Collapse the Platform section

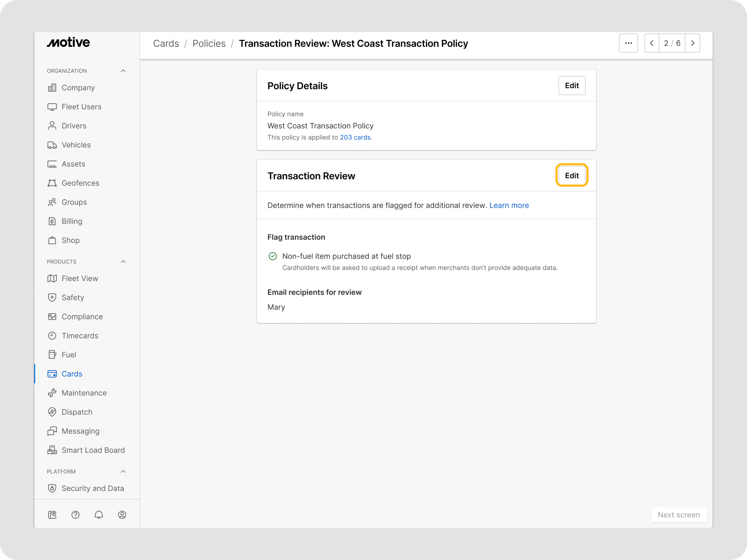(123, 471)
